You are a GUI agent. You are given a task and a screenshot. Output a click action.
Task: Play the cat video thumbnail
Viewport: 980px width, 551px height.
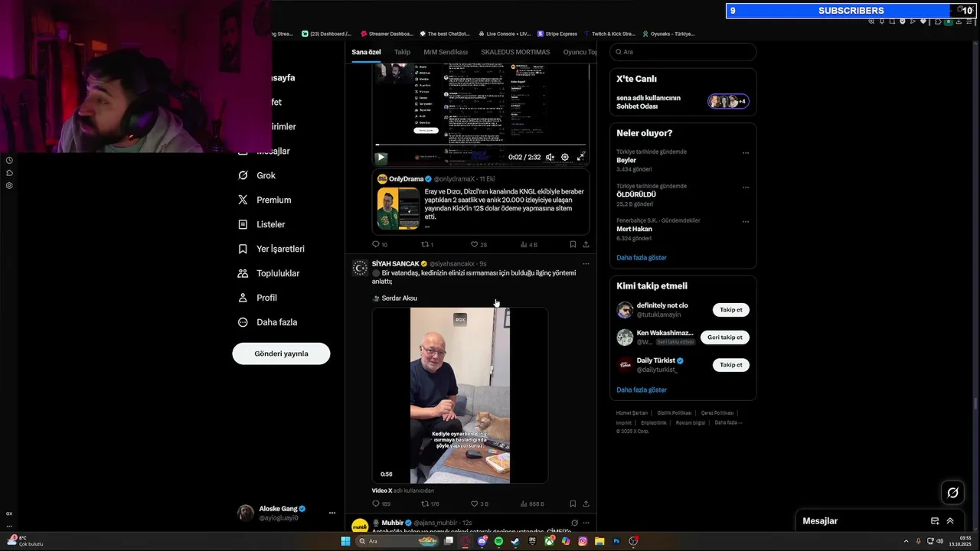[x=460, y=396]
